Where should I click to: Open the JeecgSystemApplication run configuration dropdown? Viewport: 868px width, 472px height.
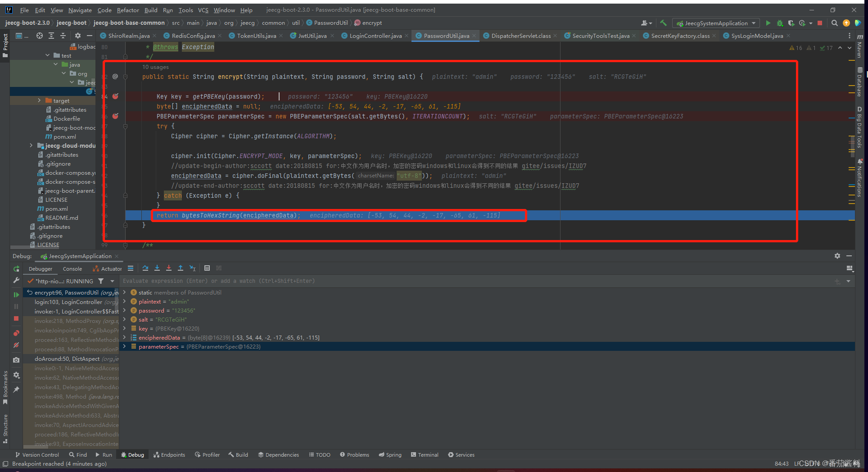(716, 23)
